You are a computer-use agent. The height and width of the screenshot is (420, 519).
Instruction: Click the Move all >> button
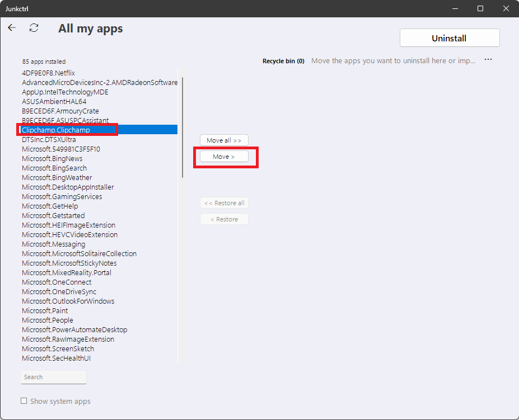pos(224,140)
